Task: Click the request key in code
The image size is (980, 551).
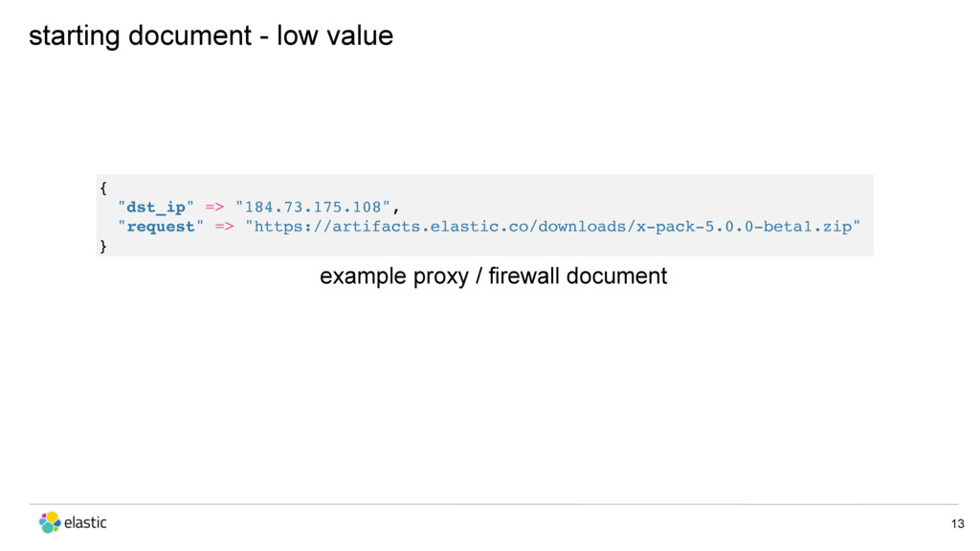Action: [x=161, y=226]
